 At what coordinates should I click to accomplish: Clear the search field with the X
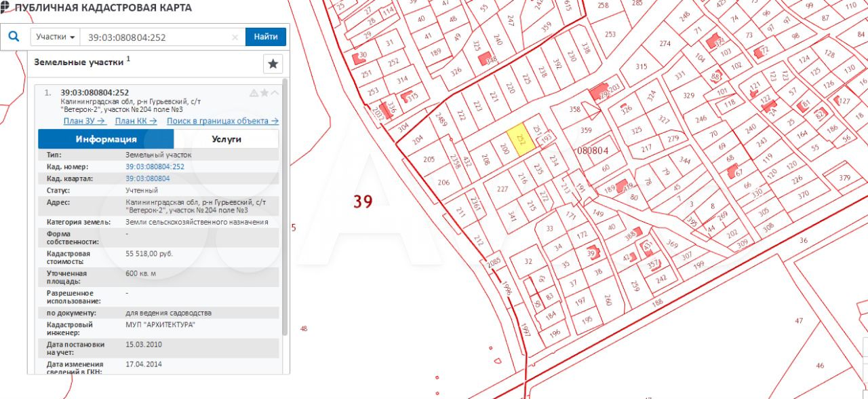pyautogui.click(x=235, y=37)
